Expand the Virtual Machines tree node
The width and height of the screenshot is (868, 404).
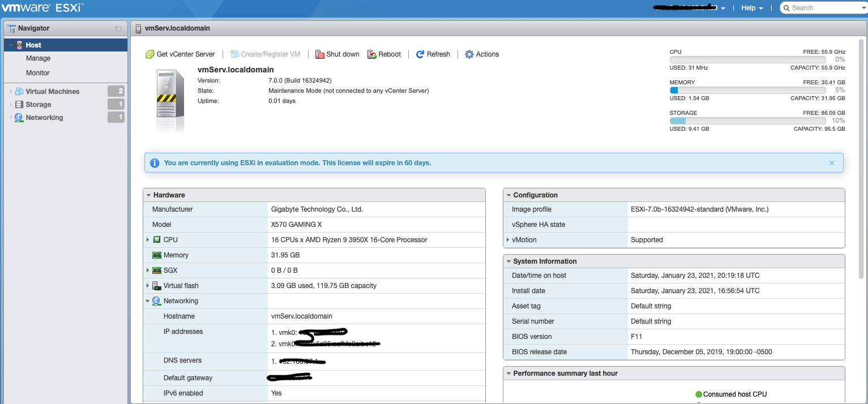[11, 92]
